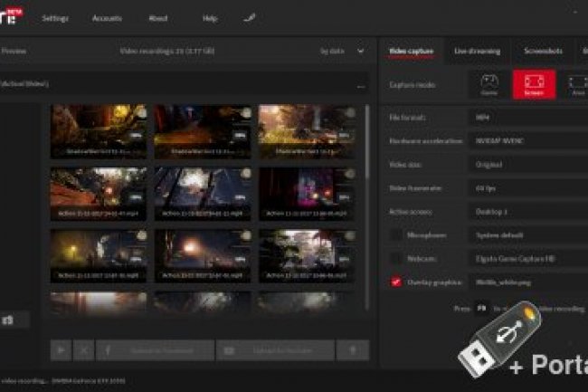Open the Video framerate 60 fps dropdown
This screenshot has height=392, width=588.
527,187
